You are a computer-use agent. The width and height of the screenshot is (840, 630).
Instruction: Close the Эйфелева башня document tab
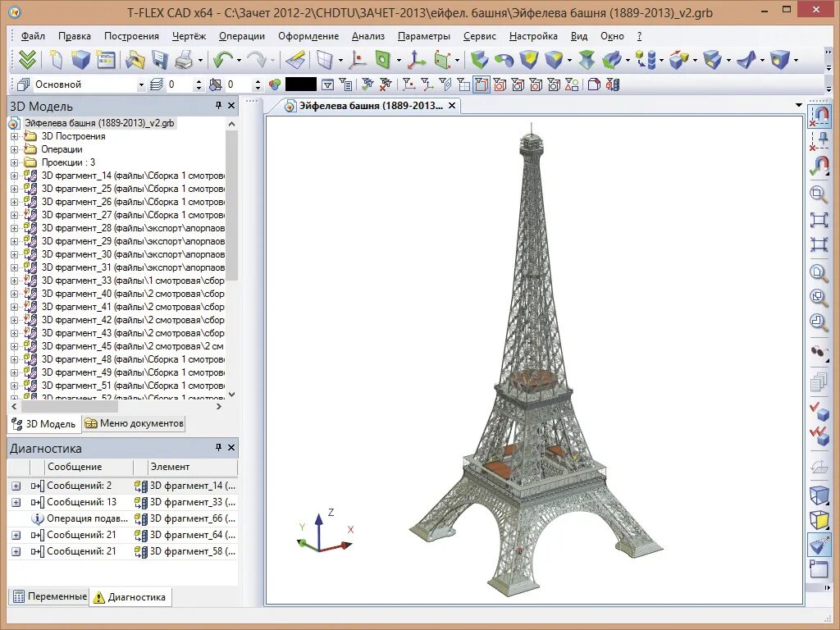[x=452, y=106]
